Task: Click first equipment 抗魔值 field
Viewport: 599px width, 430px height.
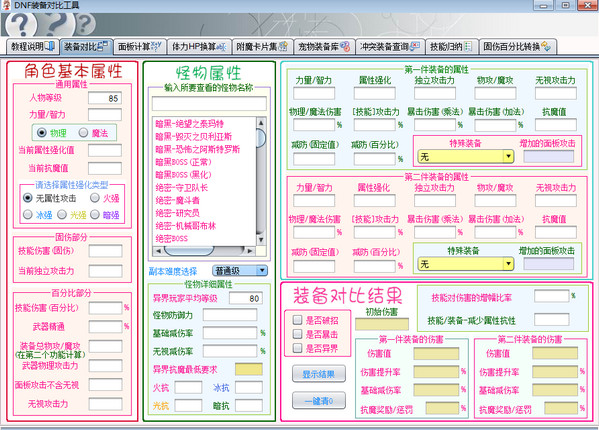Action: click(556, 124)
